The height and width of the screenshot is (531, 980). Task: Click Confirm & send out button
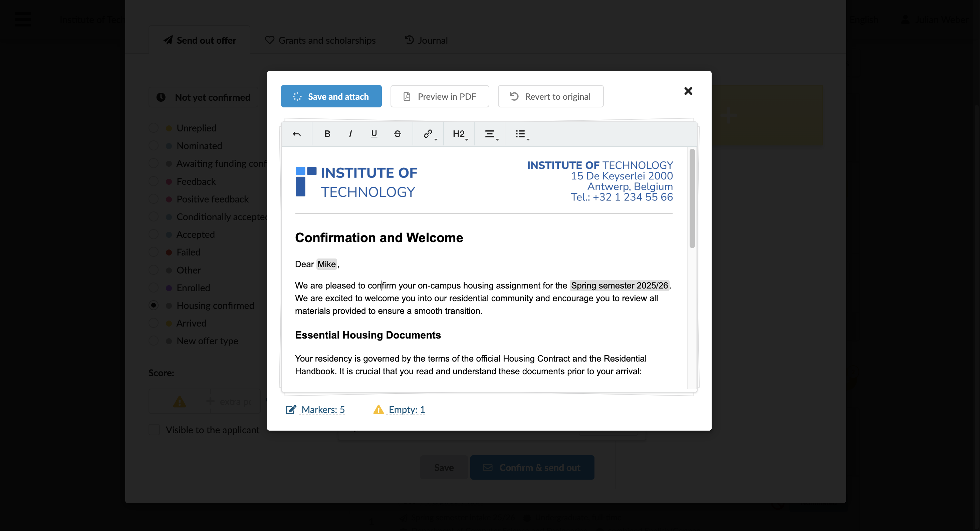coord(532,468)
